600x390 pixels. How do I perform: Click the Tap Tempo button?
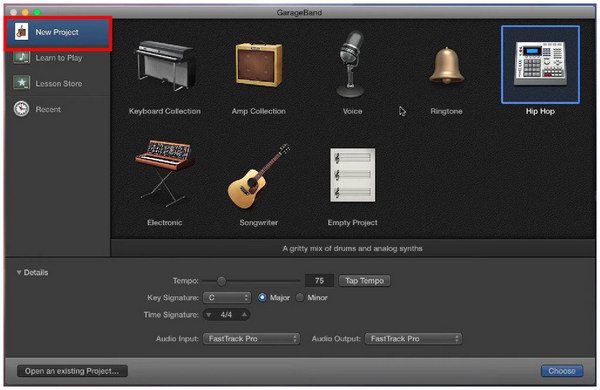364,281
